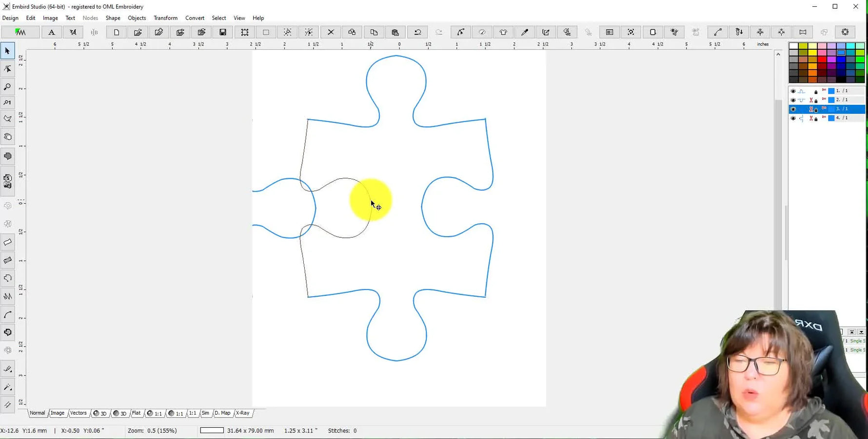868x439 pixels.
Task: Toggle lock on object 2. / 1
Action: click(x=816, y=100)
